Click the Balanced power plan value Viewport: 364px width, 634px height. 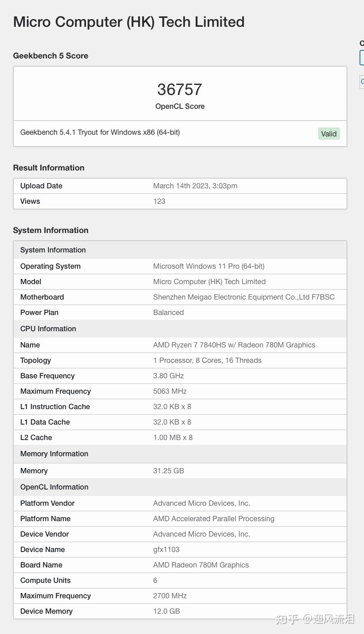tap(168, 313)
